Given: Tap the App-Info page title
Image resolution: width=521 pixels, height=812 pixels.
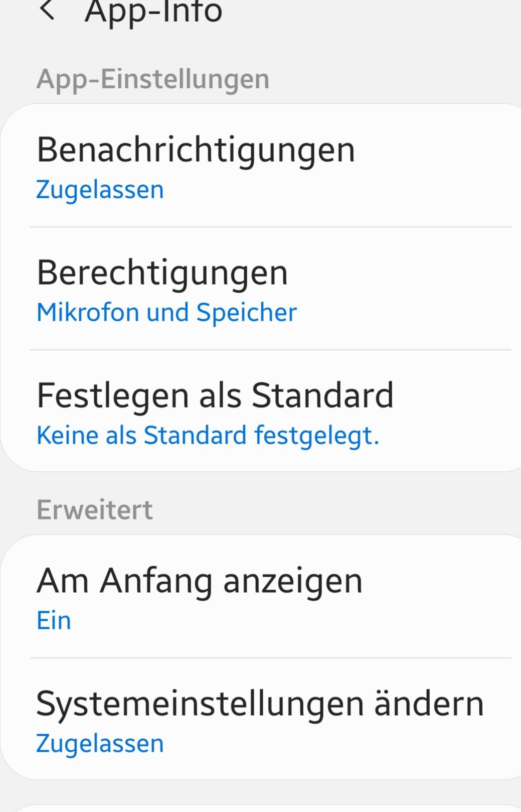Looking at the screenshot, I should tap(153, 12).
